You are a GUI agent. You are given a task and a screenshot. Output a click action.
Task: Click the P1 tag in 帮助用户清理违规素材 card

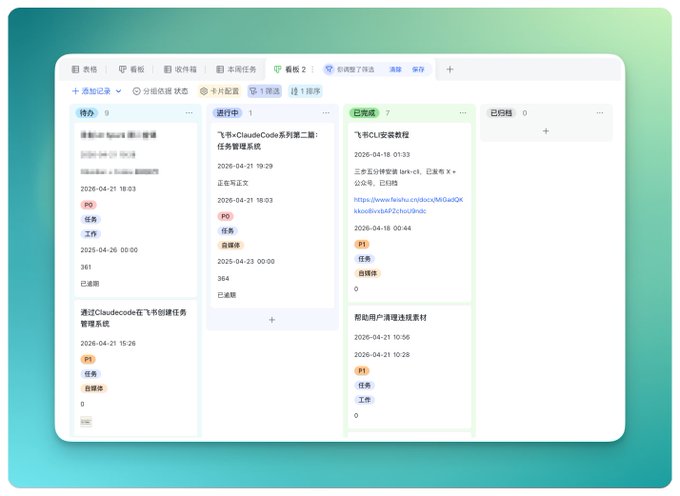click(x=362, y=371)
